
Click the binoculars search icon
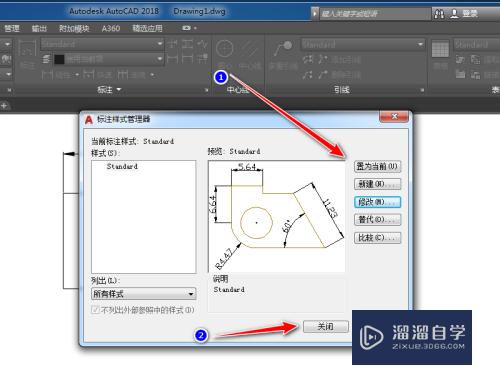click(x=439, y=14)
